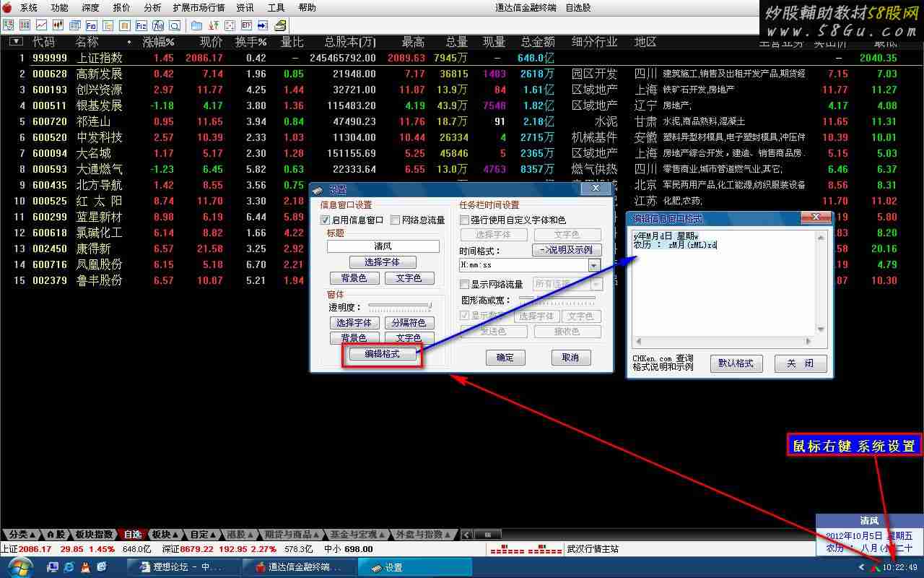Click the magnifier search toolbar icon
This screenshot has height=578, width=924.
(x=174, y=25)
